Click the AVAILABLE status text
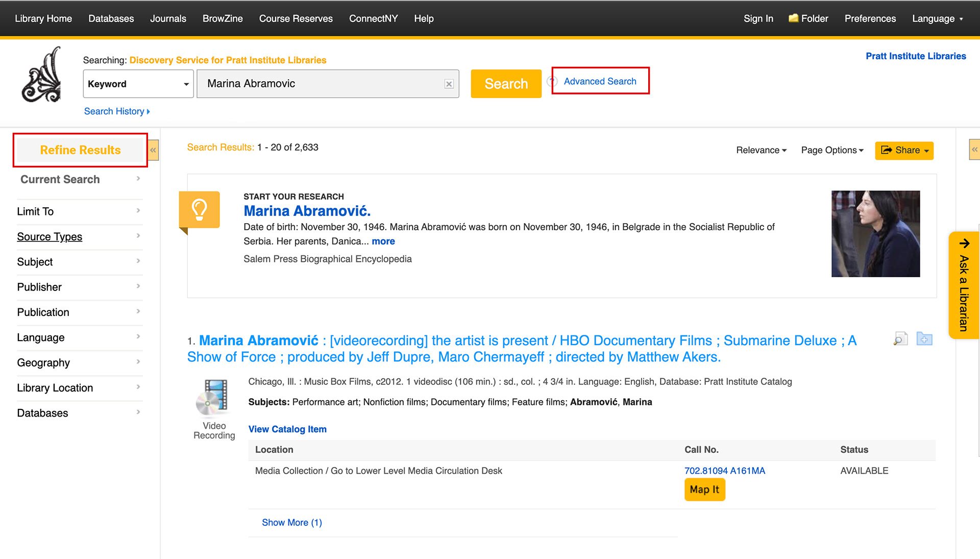Image resolution: width=980 pixels, height=559 pixels. (864, 471)
